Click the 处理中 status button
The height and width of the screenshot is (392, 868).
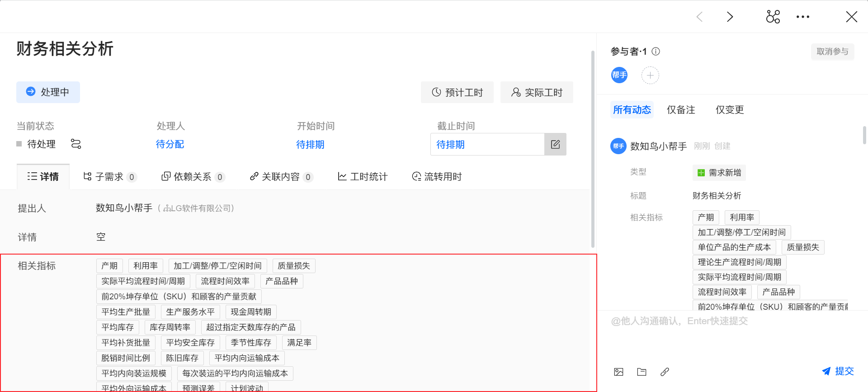click(48, 92)
